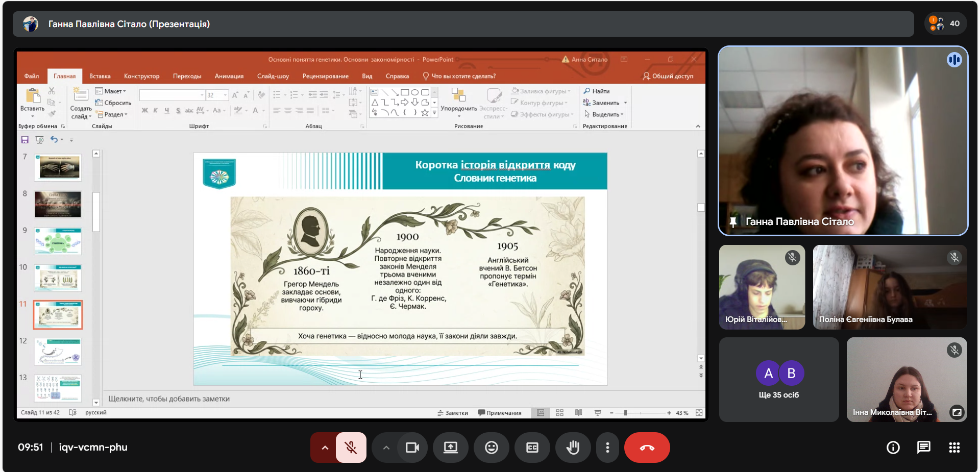Click the red leave call button

point(647,448)
